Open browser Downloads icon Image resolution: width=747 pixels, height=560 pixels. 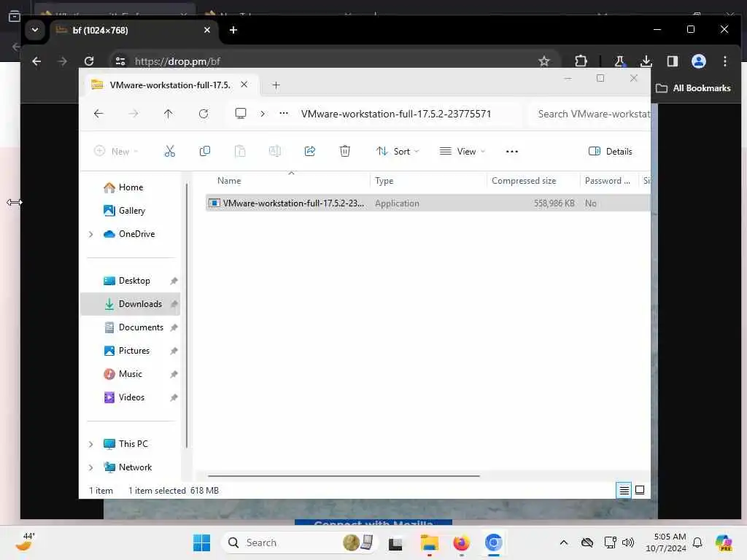[x=646, y=61]
